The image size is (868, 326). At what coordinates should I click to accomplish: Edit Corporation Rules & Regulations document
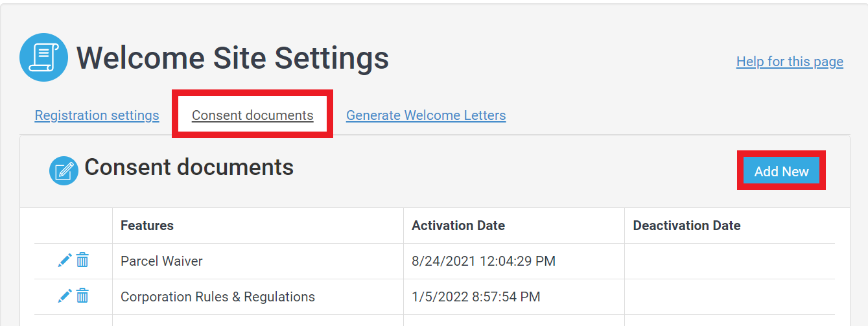click(x=65, y=296)
